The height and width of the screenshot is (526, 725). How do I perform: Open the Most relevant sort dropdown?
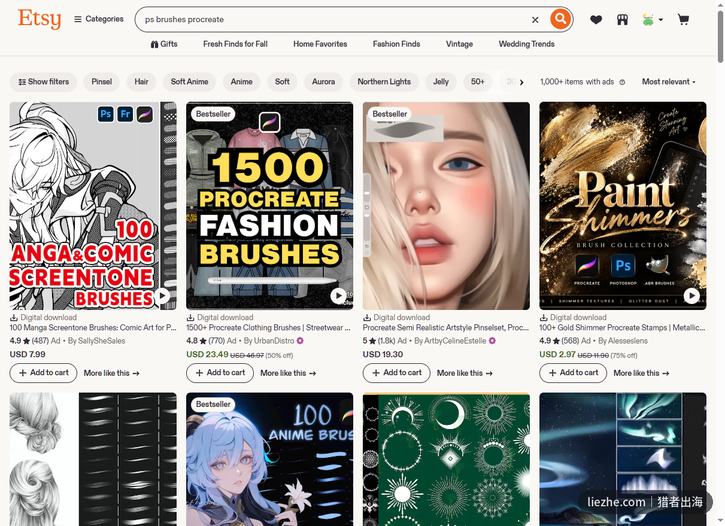(x=668, y=82)
